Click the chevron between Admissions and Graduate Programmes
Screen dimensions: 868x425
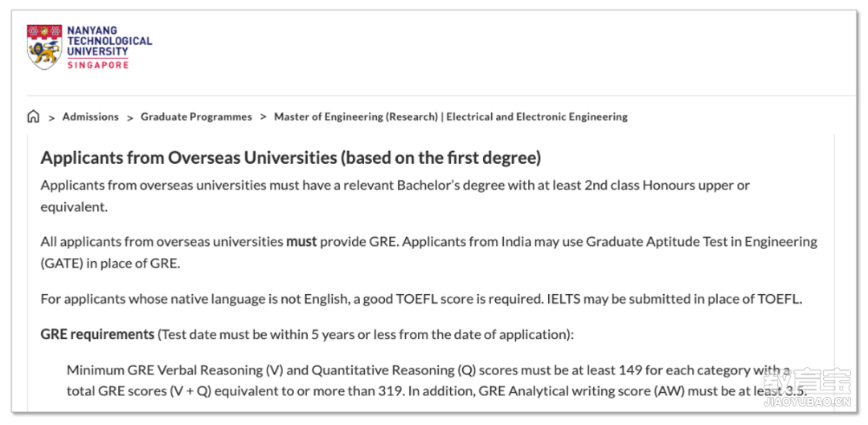coord(129,117)
